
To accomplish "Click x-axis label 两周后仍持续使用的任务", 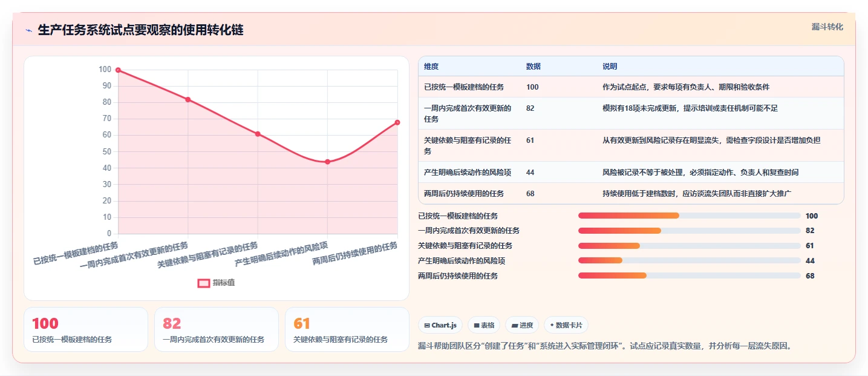I will (x=355, y=254).
